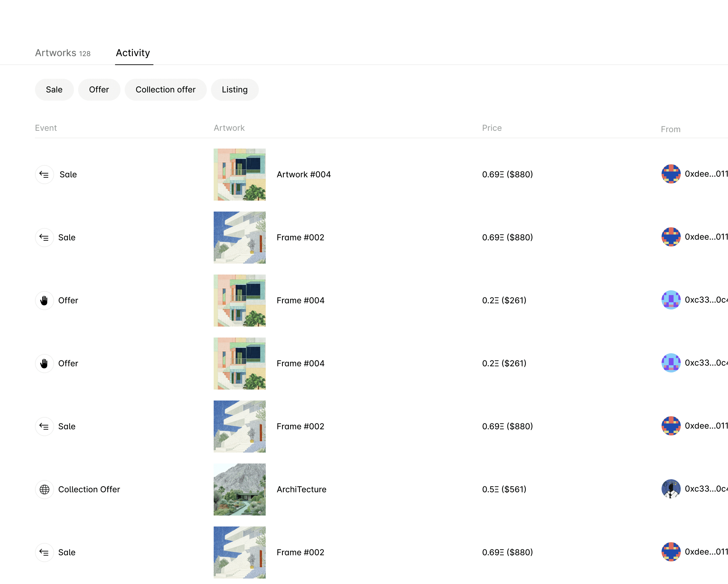Click hand icon on second Frame #004 offer

coord(44,364)
